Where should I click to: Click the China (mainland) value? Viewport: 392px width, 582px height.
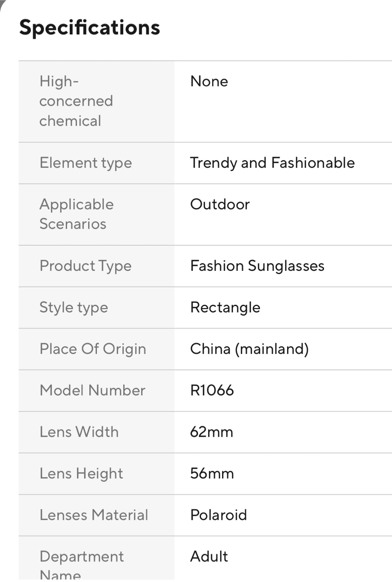pyautogui.click(x=249, y=349)
